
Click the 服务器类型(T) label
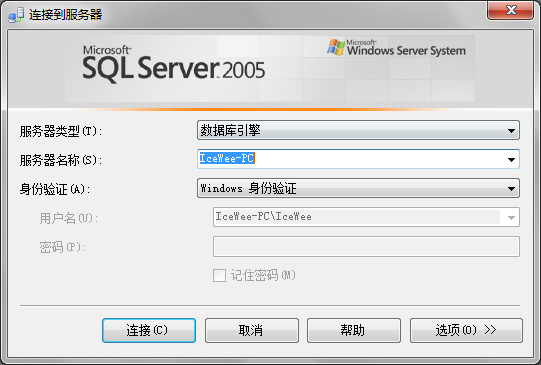click(x=61, y=131)
